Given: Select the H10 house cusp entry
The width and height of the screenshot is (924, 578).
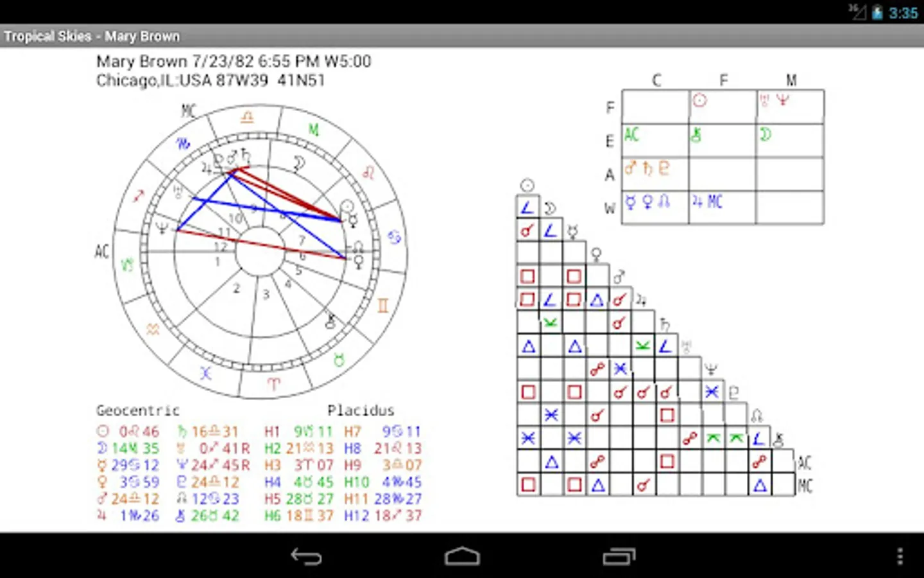Looking at the screenshot, I should point(382,482).
